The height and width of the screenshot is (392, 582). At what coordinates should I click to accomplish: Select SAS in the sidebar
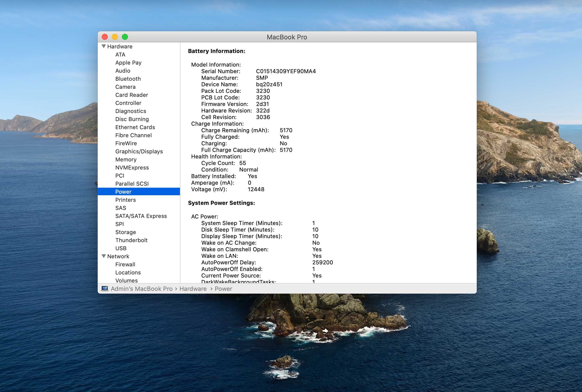(x=121, y=208)
